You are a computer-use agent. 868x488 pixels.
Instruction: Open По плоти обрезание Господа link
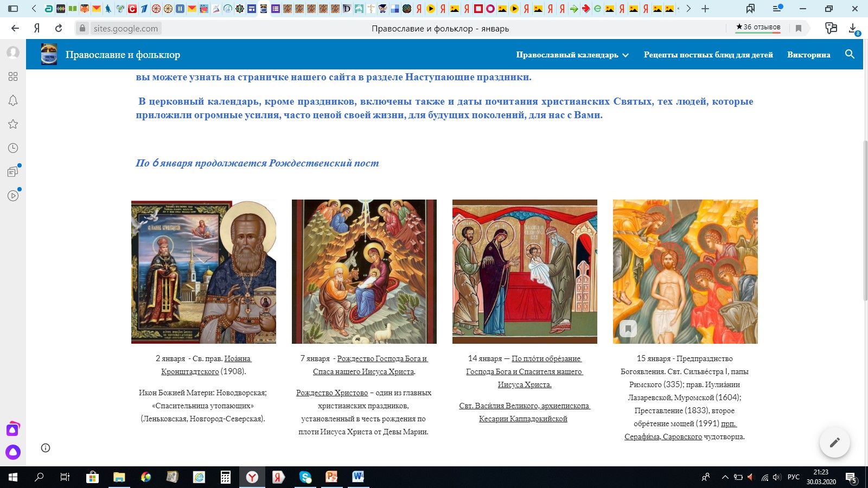[x=524, y=371]
